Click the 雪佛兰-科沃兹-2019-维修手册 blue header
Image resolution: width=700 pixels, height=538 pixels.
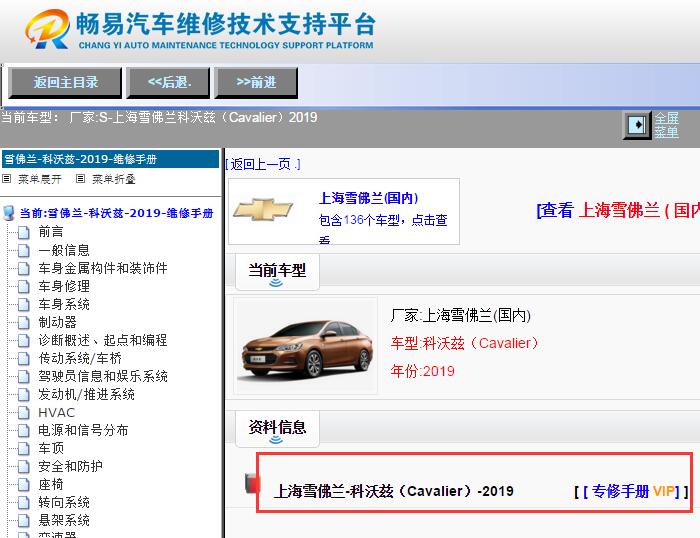point(110,159)
